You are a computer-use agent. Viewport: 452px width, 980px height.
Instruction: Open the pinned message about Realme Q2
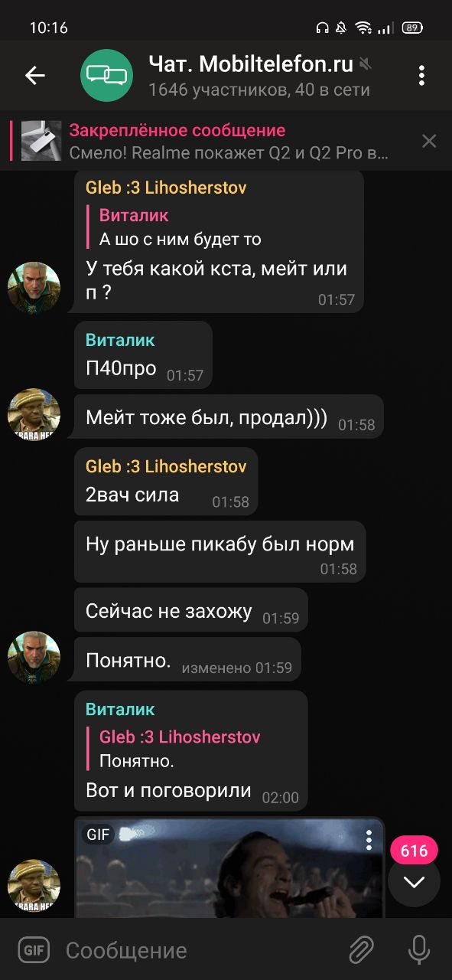pyautogui.click(x=214, y=141)
